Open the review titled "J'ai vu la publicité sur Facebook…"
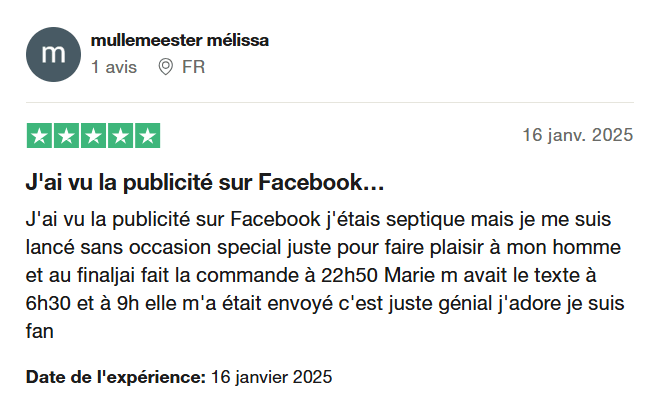This screenshot has width=661, height=403. click(x=205, y=184)
